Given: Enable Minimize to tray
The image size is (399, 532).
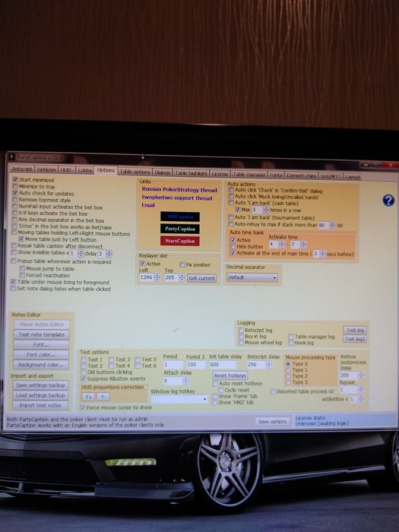Looking at the screenshot, I should click(x=15, y=186).
